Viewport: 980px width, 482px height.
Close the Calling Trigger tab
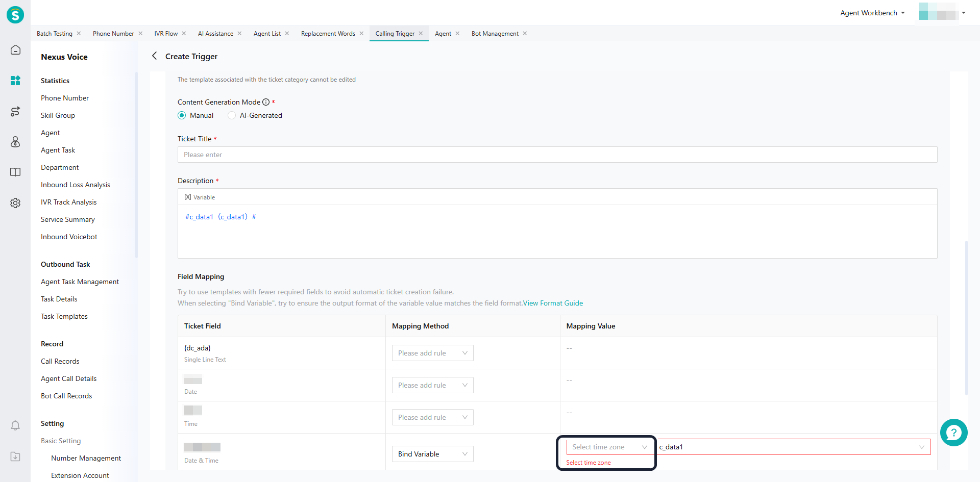click(421, 34)
